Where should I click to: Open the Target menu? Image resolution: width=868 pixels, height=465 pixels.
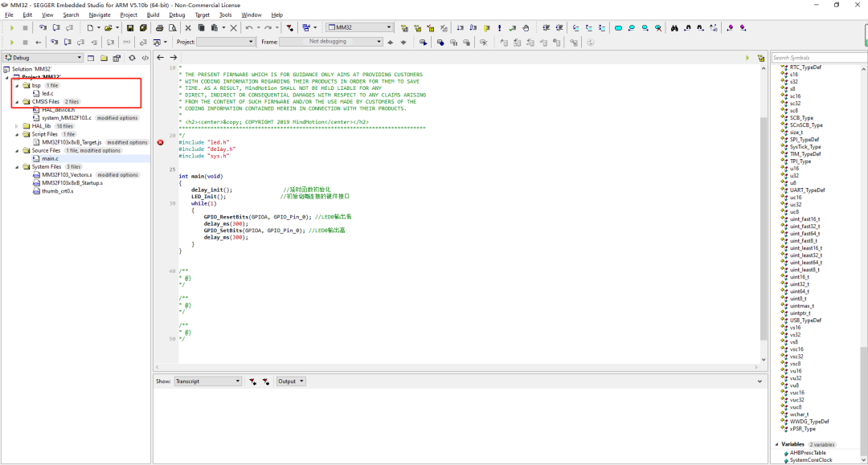point(202,15)
